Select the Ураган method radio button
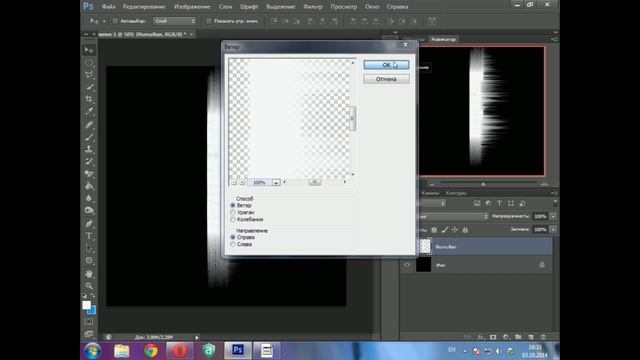Viewport: 640px width, 360px height. pos(233,212)
